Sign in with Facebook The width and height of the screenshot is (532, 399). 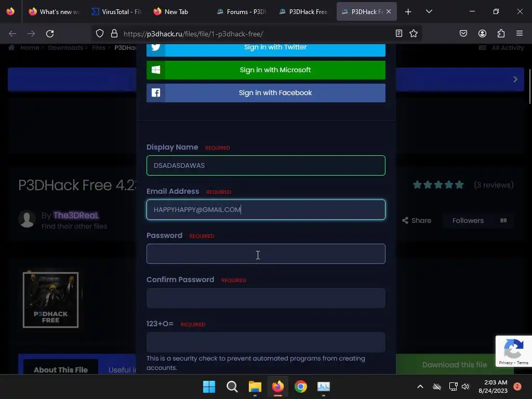click(266, 93)
